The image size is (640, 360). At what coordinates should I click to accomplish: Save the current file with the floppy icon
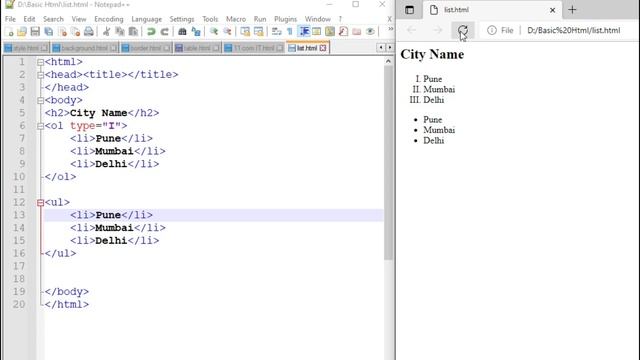pyautogui.click(x=35, y=31)
